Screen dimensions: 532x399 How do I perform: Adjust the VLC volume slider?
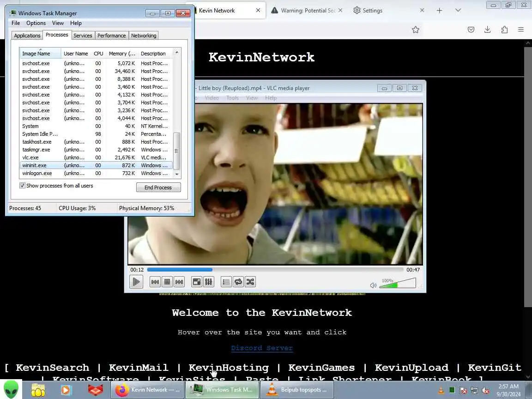click(x=397, y=283)
